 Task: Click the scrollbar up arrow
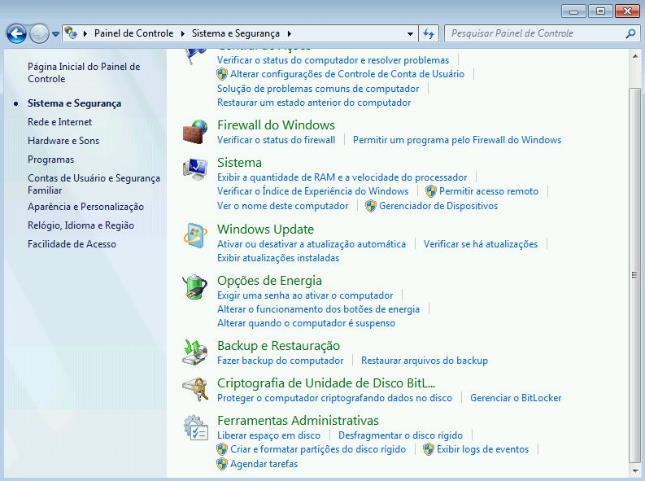pyautogui.click(x=635, y=56)
